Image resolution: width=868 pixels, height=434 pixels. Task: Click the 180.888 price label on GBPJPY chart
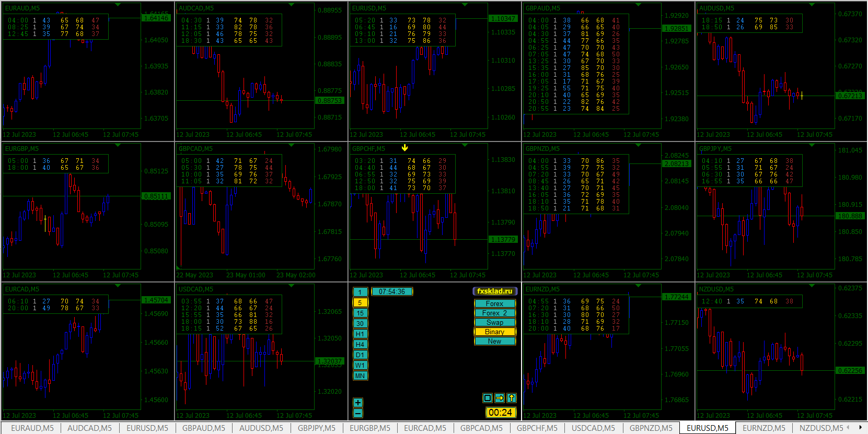[x=850, y=216]
